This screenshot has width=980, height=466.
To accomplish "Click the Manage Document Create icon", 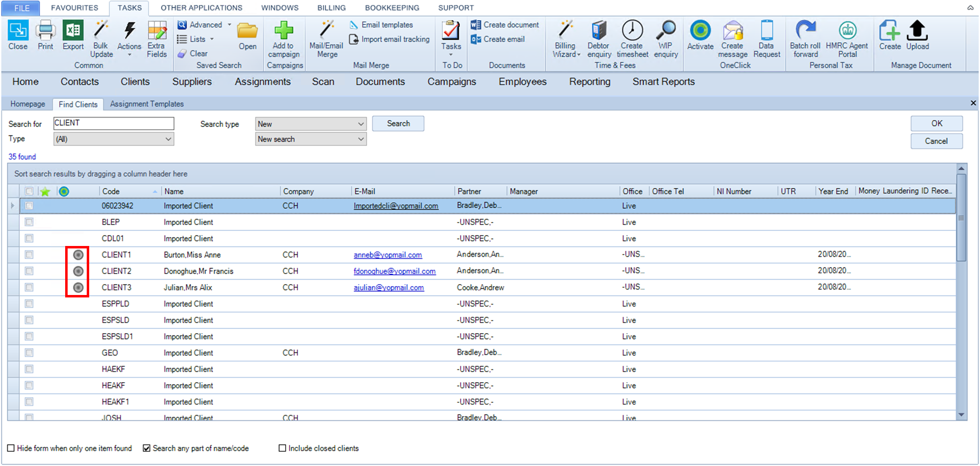I will (890, 30).
